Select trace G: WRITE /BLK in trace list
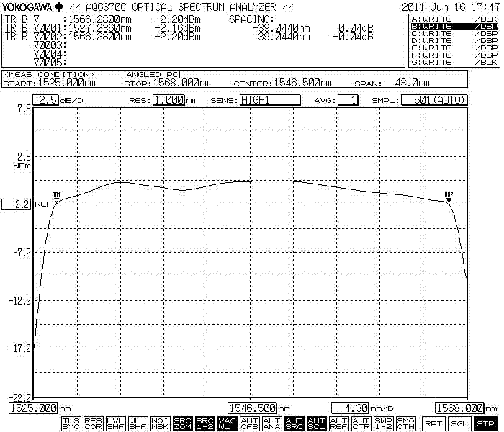This screenshot has width=504, height=432. point(453,63)
